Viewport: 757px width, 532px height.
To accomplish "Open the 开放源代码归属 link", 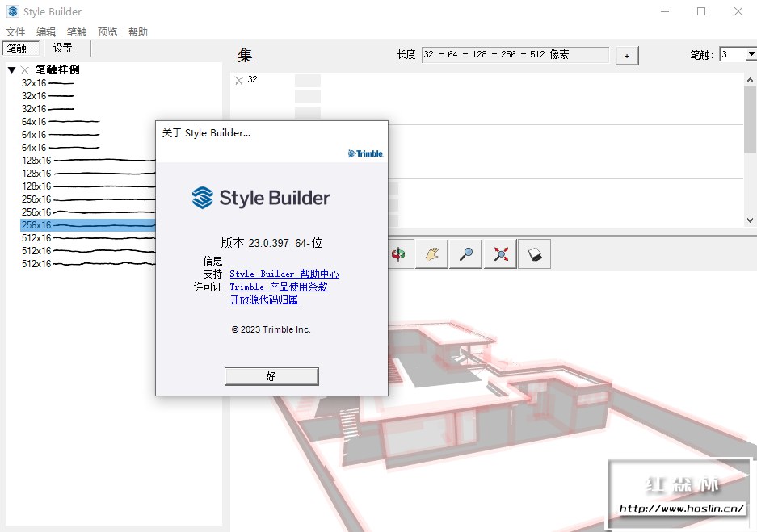I will tap(264, 300).
